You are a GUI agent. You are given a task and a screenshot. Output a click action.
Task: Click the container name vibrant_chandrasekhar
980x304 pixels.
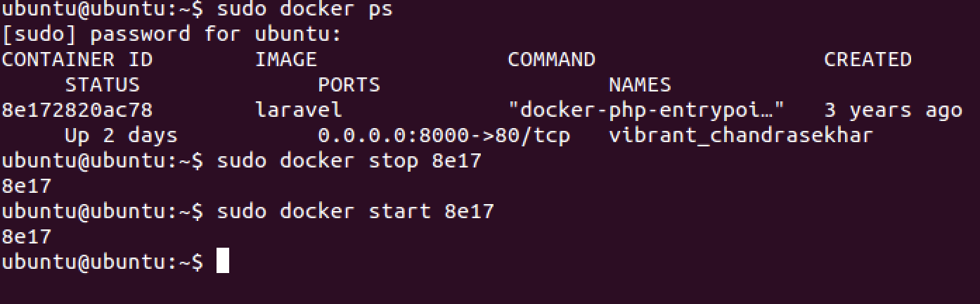coord(741,135)
